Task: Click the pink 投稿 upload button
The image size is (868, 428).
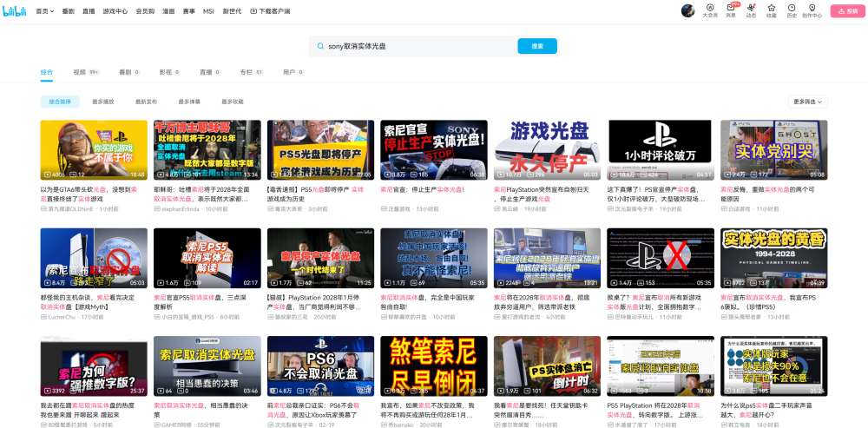Action: (x=847, y=11)
